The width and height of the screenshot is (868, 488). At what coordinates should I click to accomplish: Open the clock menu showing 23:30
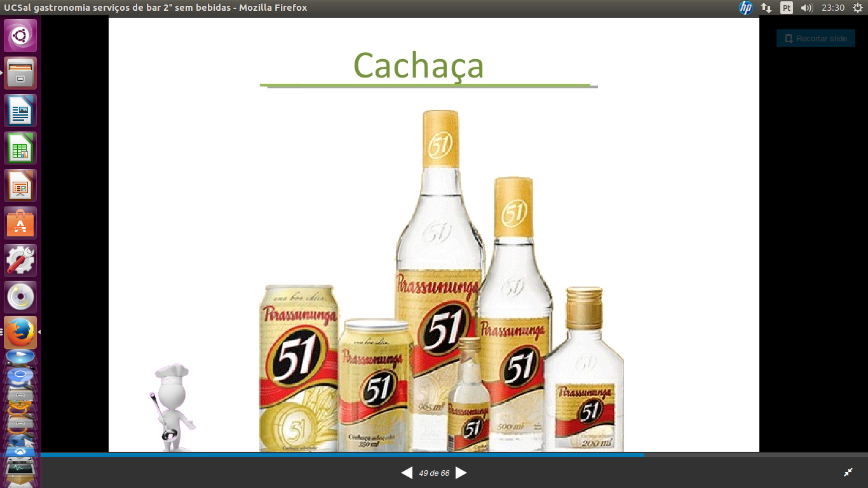click(x=832, y=8)
